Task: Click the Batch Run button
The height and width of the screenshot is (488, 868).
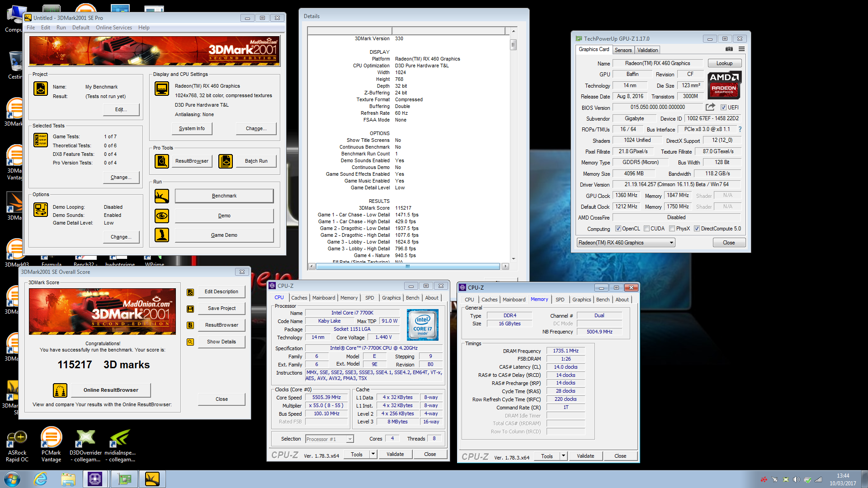Action: click(x=256, y=161)
